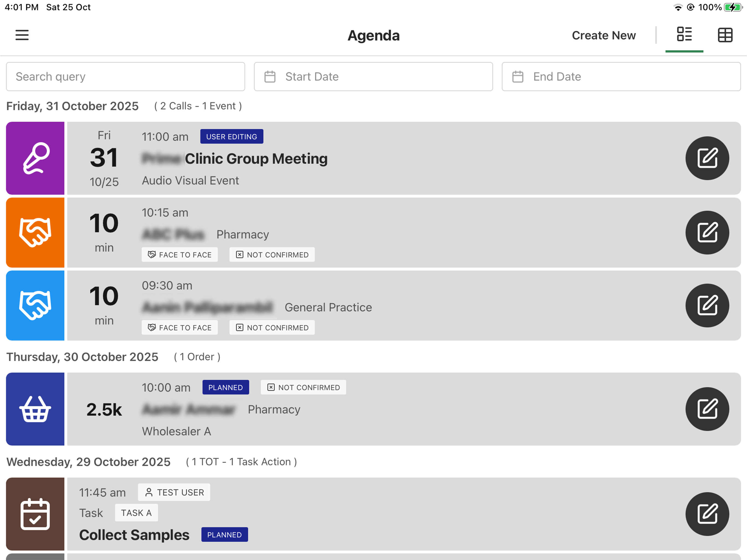This screenshot has height=560, width=747.
Task: Click the General Practice specialty label
Action: [x=328, y=307]
